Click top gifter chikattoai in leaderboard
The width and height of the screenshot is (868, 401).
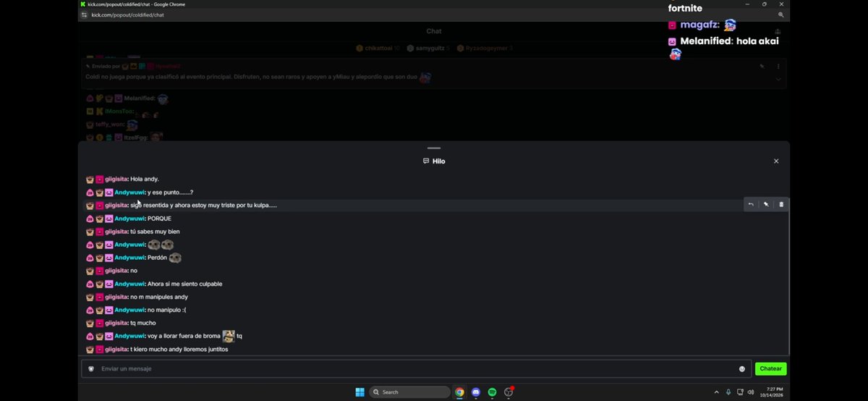377,48
